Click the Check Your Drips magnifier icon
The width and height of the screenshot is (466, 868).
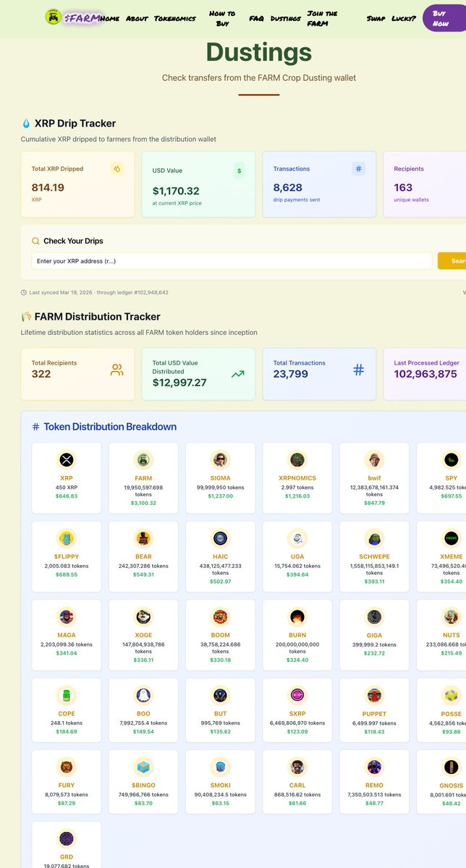pyautogui.click(x=36, y=241)
